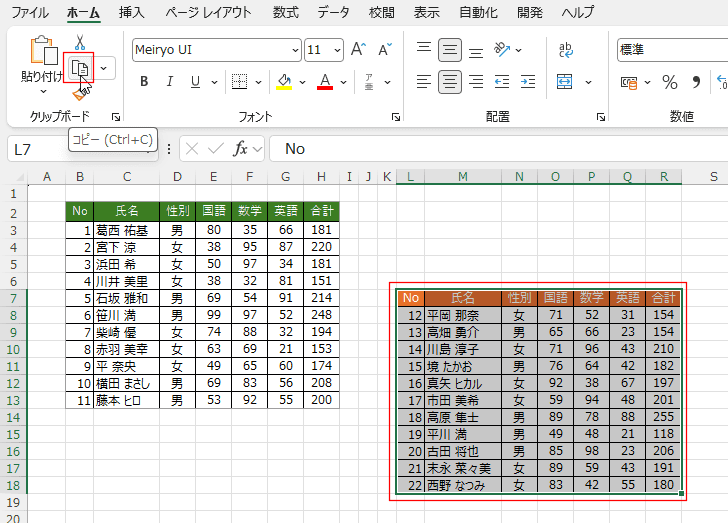The image size is (728, 523).
Task: Switch to the 表示 tab
Action: (427, 12)
